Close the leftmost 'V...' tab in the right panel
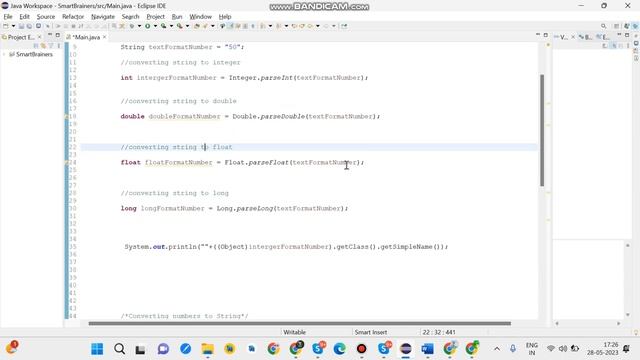This screenshot has height=360, width=640. point(573,37)
